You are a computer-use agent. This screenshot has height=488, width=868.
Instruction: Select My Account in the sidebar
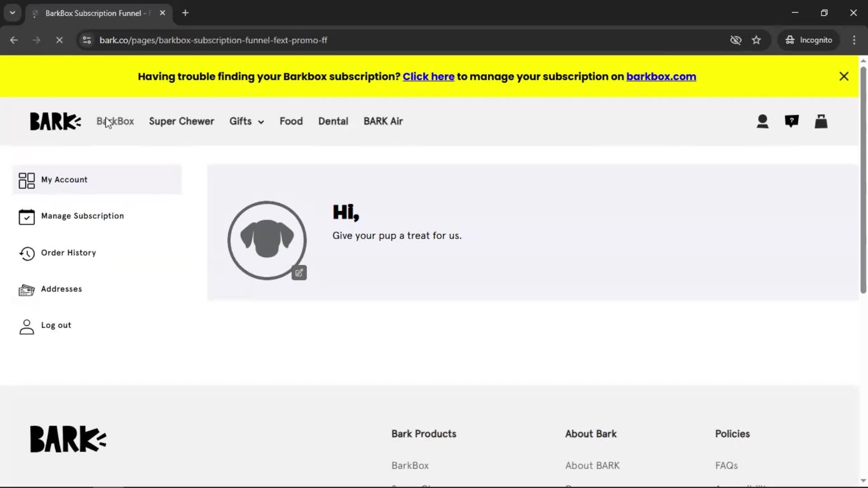click(97, 179)
